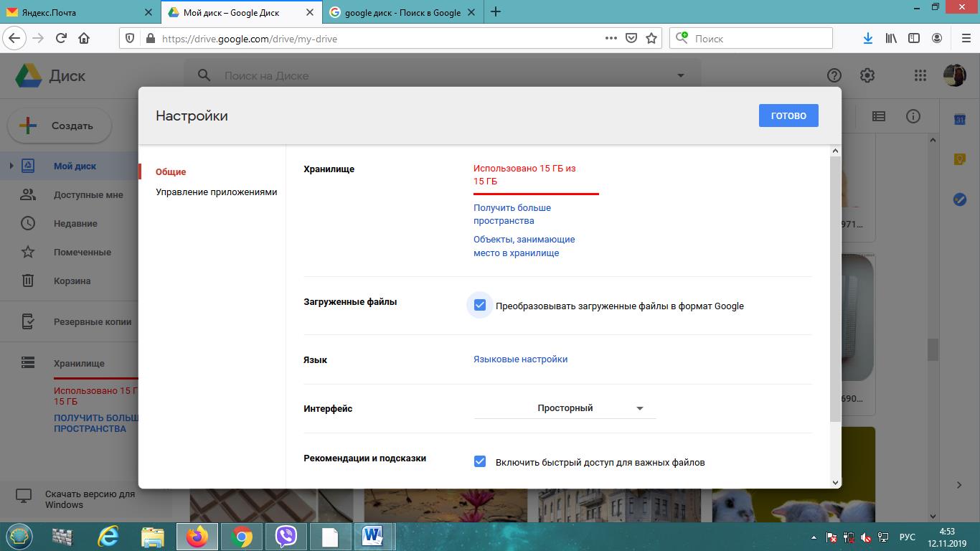Open Firefox downloads arrow icon

point(867,38)
